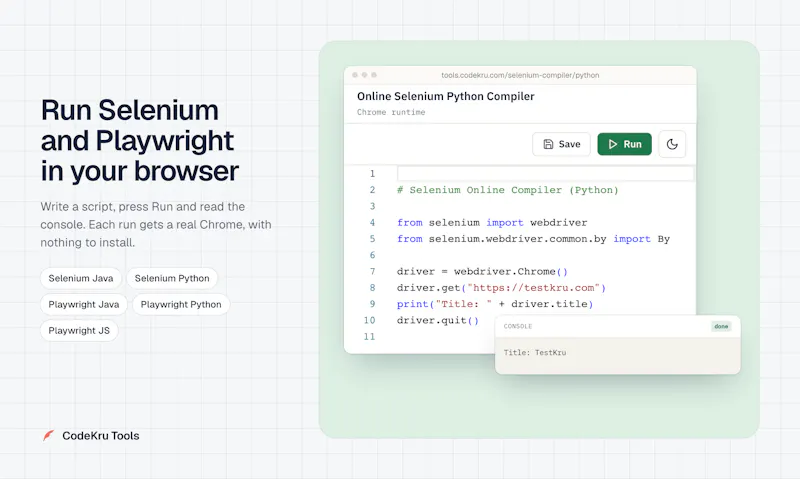Click the print Title code line
Screen dimensions: 800x479
pyautogui.click(x=495, y=305)
